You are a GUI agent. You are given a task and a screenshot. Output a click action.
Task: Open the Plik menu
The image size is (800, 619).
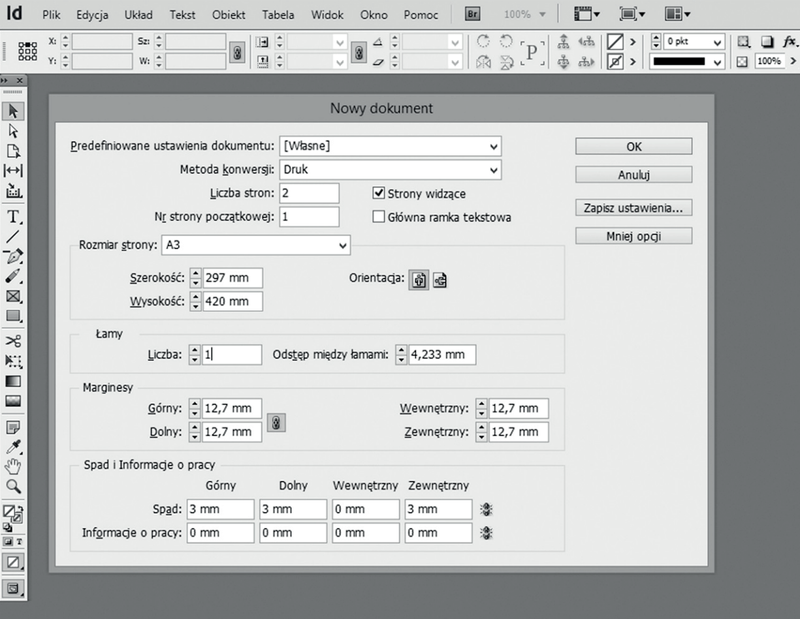52,16
